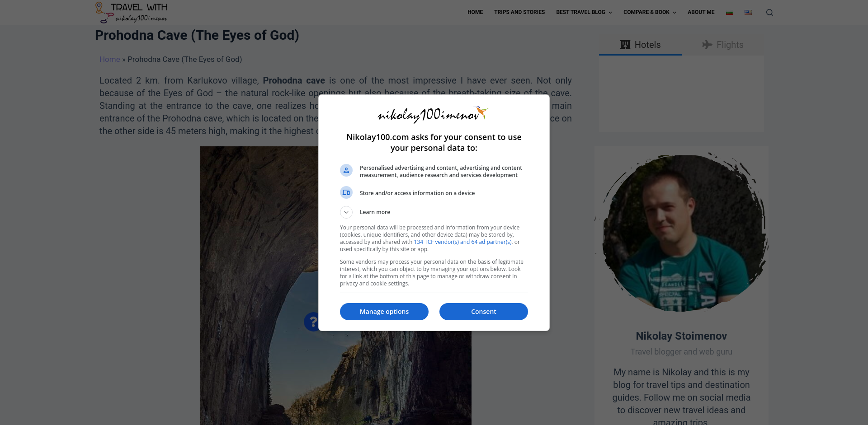Expand the Learn more chevron

346,212
